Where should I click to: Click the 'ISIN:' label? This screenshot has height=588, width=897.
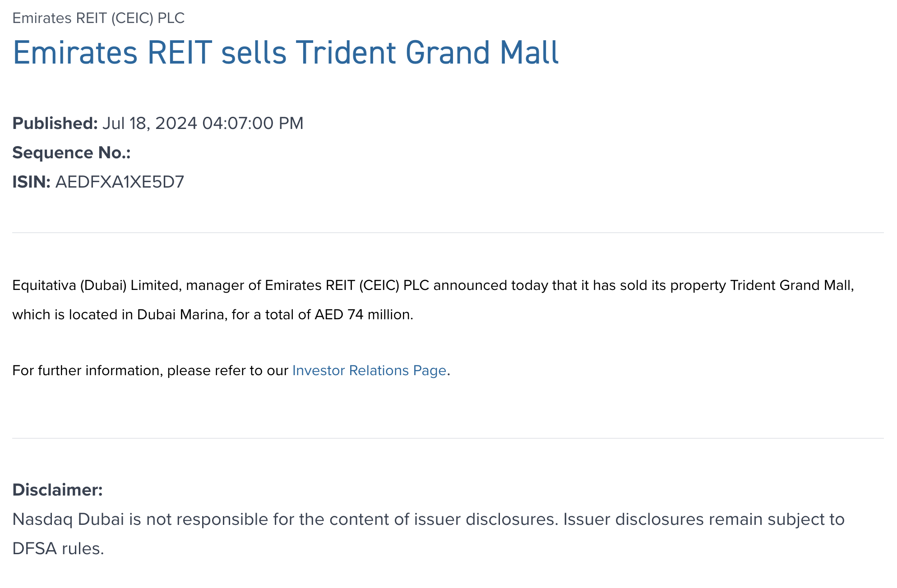coord(31,182)
